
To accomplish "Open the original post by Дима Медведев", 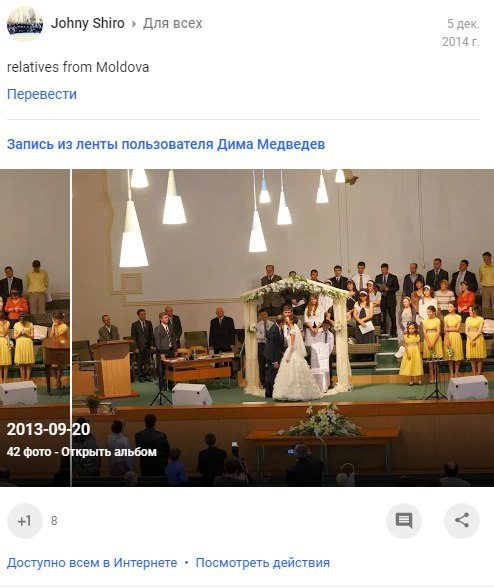I will 166,144.
